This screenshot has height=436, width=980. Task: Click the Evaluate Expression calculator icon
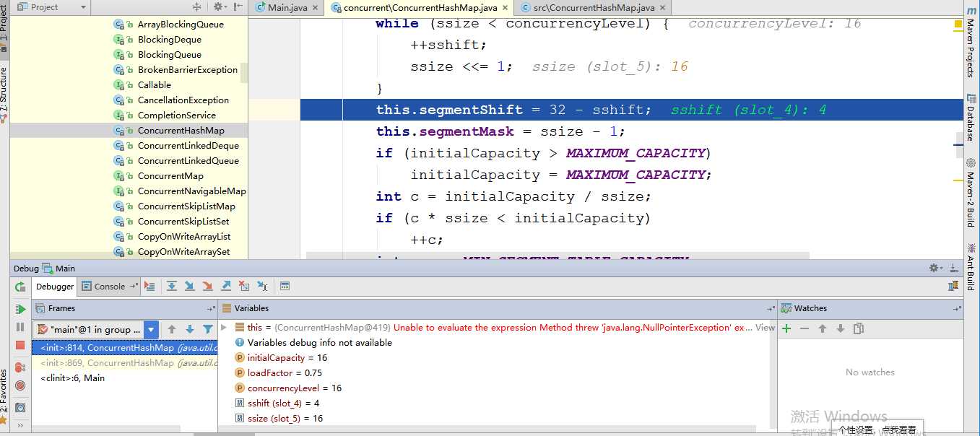285,286
